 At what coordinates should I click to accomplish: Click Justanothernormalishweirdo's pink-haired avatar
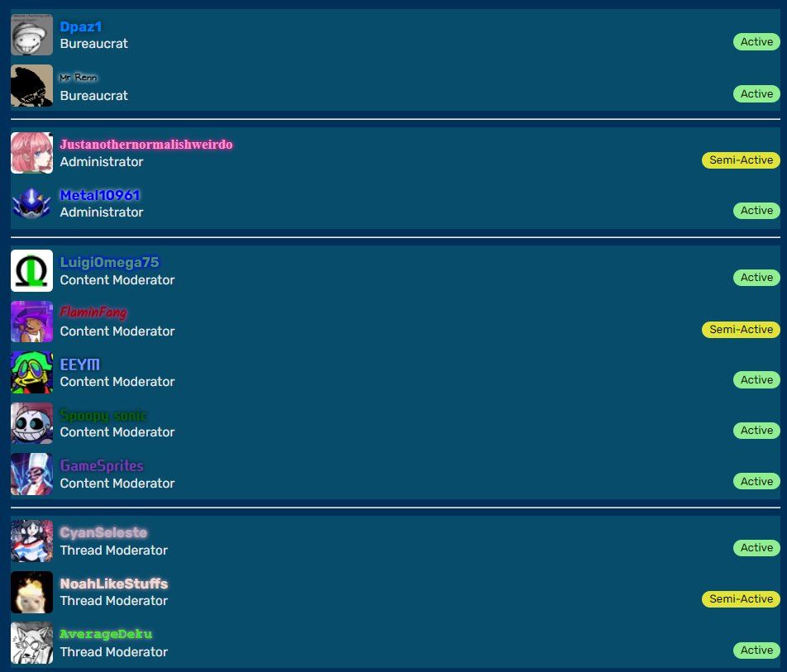pos(31,153)
